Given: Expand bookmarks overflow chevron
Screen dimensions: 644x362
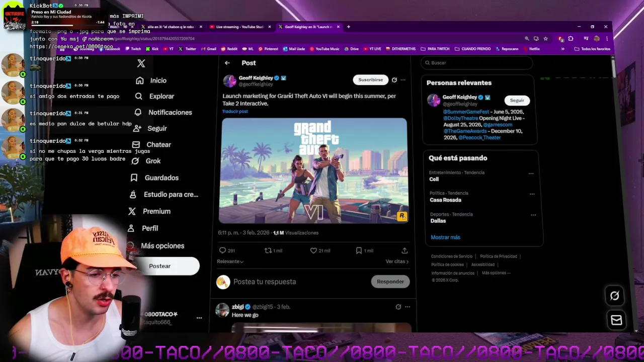Looking at the screenshot, I should pyautogui.click(x=562, y=49).
